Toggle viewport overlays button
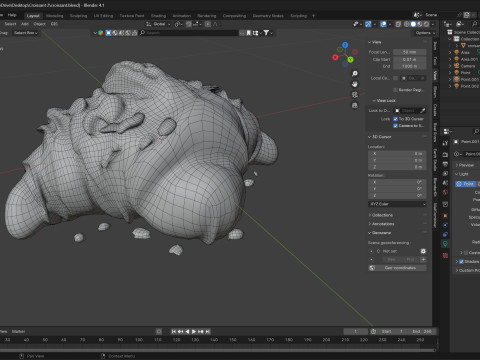This screenshot has height=360, width=480. [x=383, y=24]
